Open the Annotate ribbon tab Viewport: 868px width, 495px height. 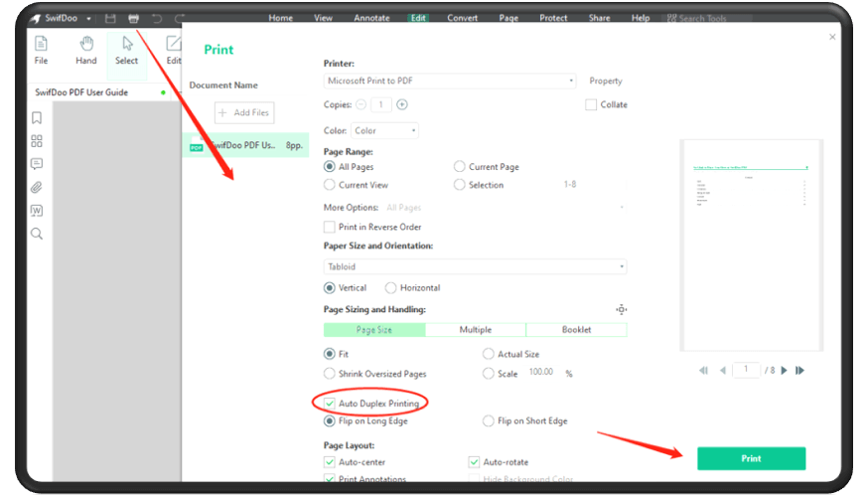pyautogui.click(x=371, y=18)
